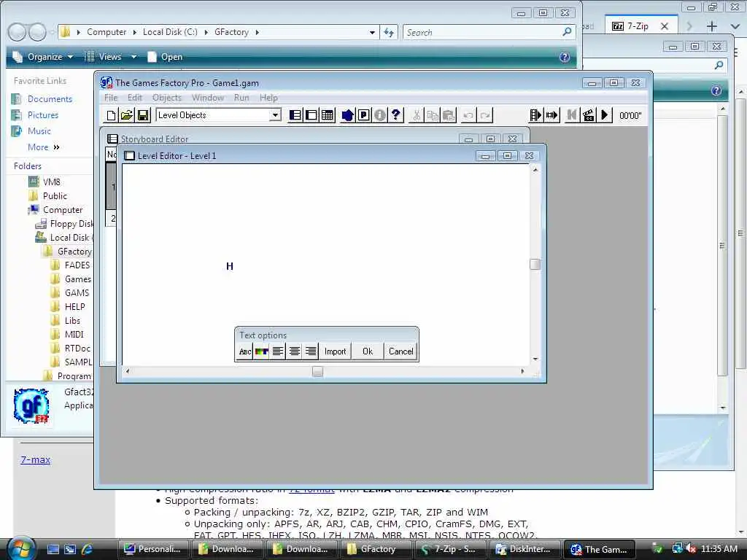
Task: Click the Explorer refresh icon
Action: tap(389, 32)
